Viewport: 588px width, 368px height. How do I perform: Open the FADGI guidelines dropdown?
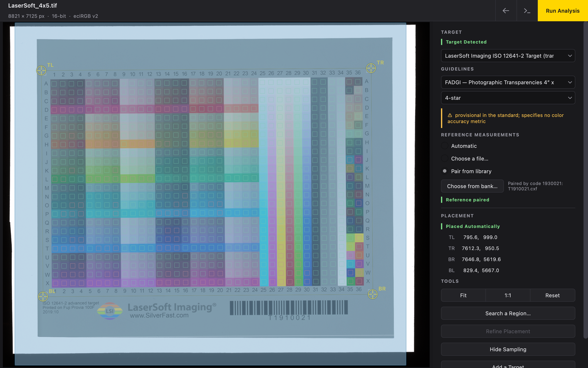pos(508,82)
